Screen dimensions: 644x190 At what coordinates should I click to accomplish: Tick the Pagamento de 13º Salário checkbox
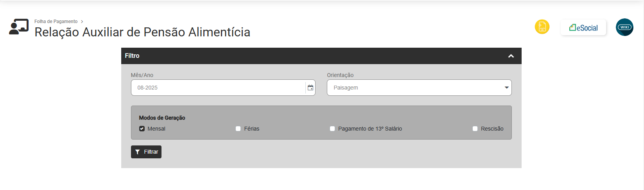pos(332,129)
